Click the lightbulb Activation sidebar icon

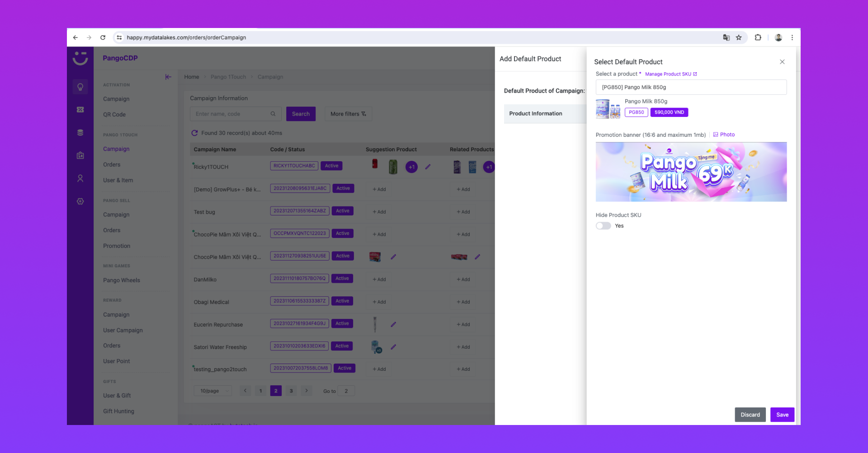click(80, 87)
